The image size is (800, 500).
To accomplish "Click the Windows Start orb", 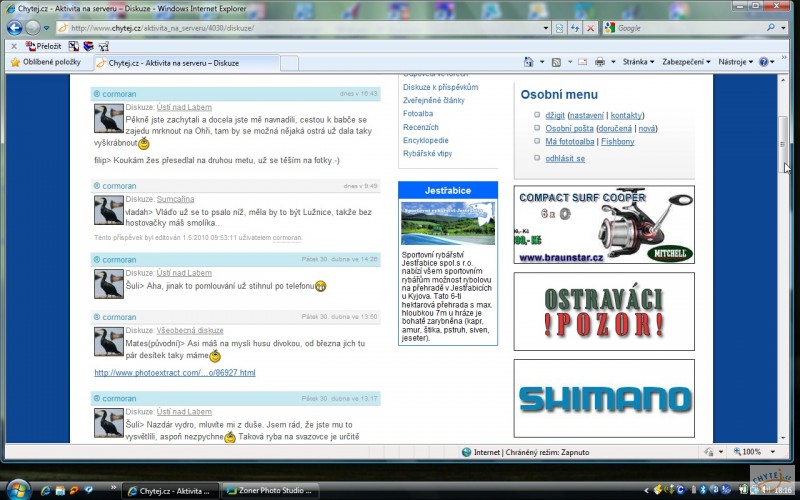I will click(19, 491).
